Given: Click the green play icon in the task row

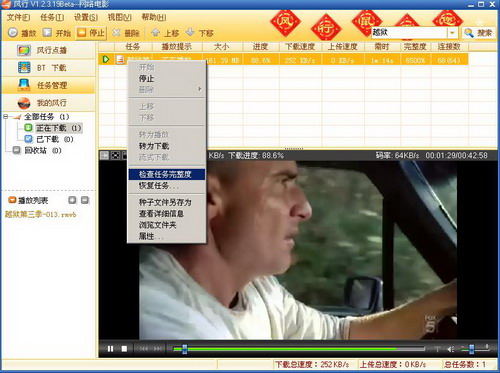Looking at the screenshot, I should (x=106, y=59).
